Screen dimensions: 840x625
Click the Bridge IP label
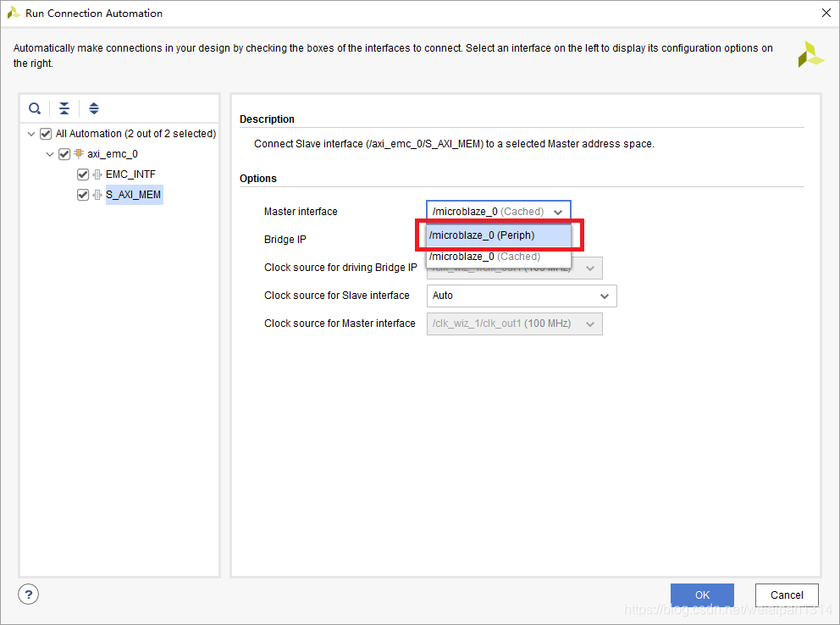point(285,240)
